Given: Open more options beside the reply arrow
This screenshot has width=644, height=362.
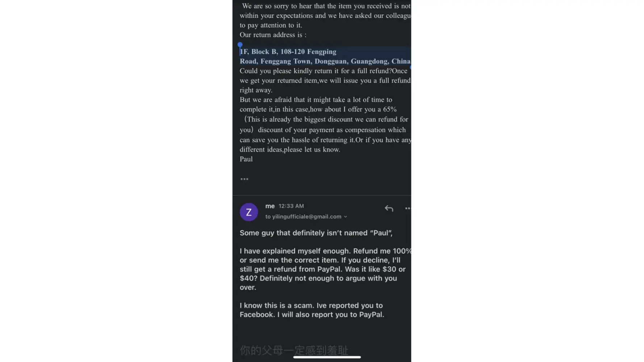Looking at the screenshot, I should tap(407, 209).
